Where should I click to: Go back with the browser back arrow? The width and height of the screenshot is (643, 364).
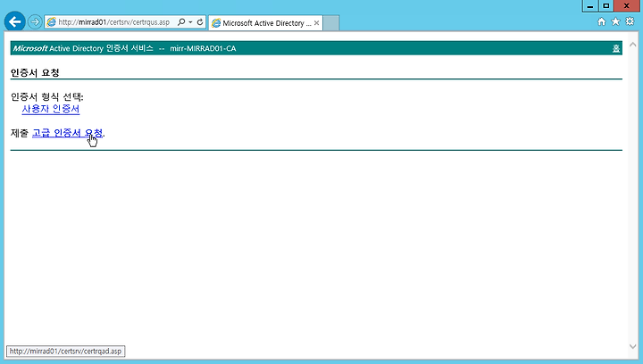point(15,21)
